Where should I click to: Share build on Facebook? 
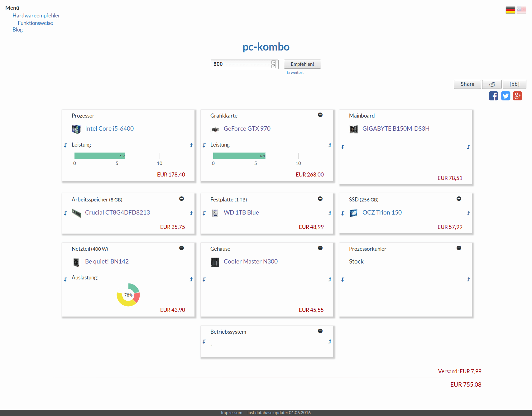(494, 96)
